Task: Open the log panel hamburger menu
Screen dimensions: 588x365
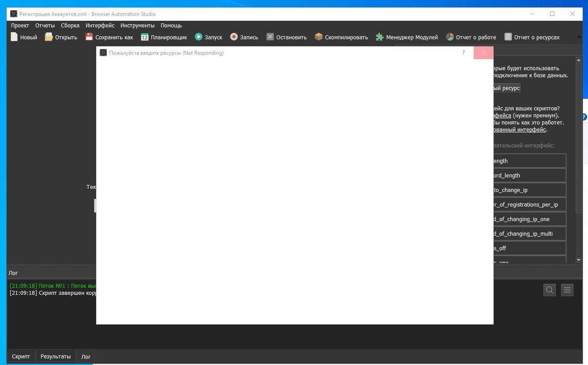Action: click(567, 290)
